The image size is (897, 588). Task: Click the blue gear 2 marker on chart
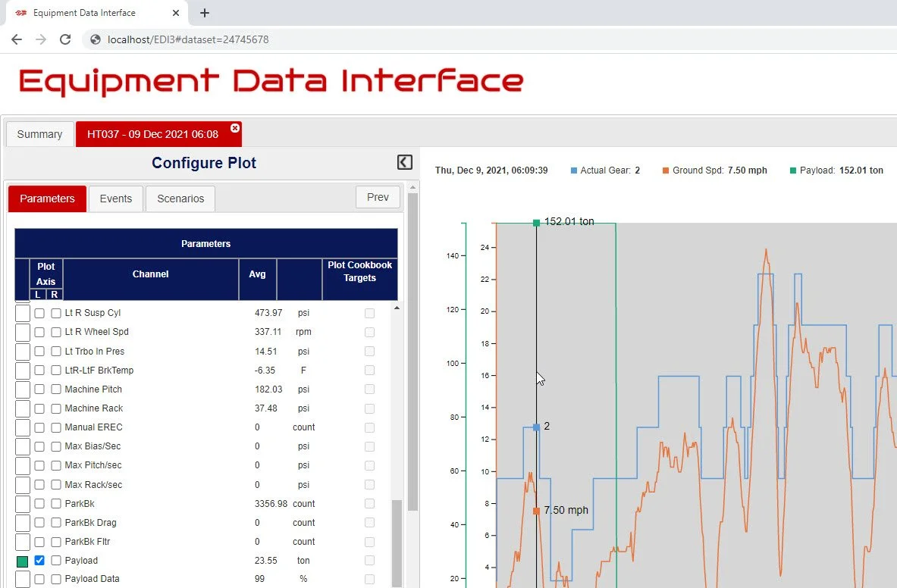coord(536,427)
